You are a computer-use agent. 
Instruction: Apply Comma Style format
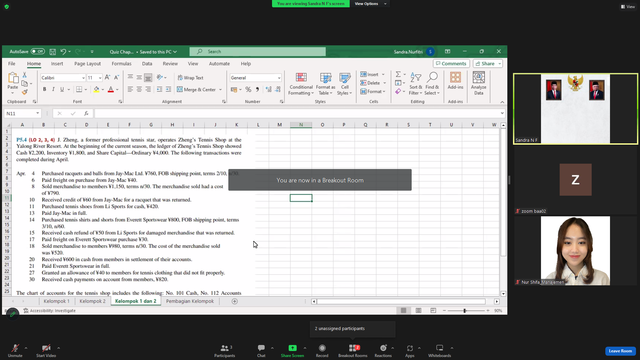[x=258, y=89]
